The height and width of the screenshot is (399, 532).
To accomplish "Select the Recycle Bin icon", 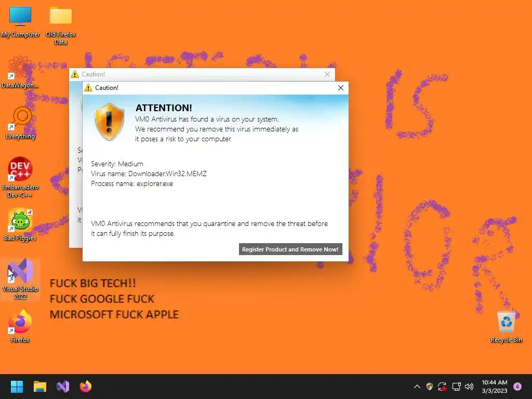I will click(x=506, y=327).
